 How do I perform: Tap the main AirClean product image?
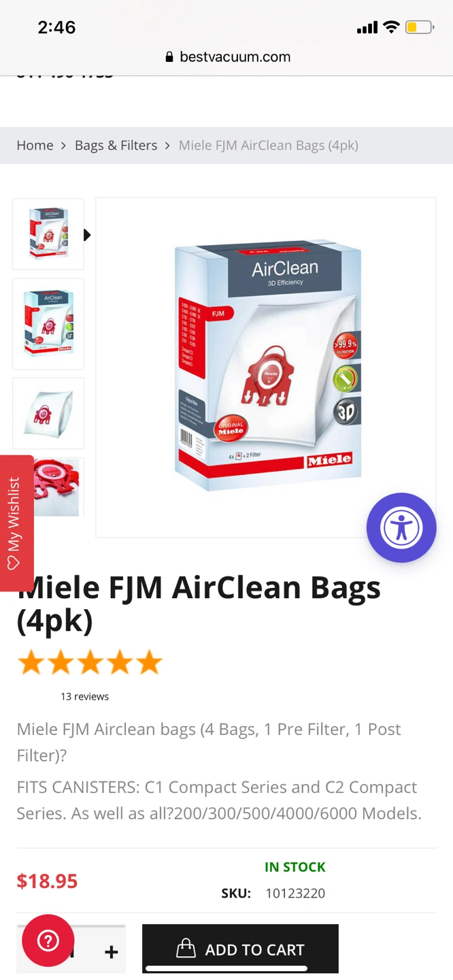pyautogui.click(x=266, y=367)
